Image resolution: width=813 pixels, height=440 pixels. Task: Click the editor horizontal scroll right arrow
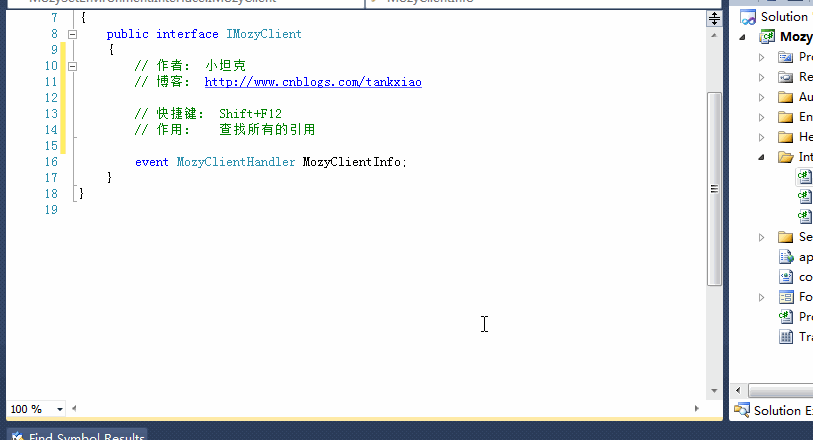696,409
